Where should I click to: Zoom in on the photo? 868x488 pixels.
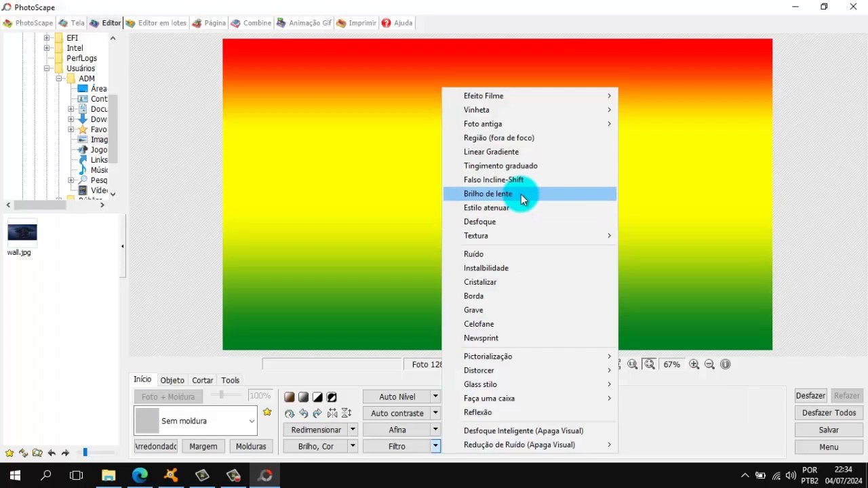pos(694,365)
